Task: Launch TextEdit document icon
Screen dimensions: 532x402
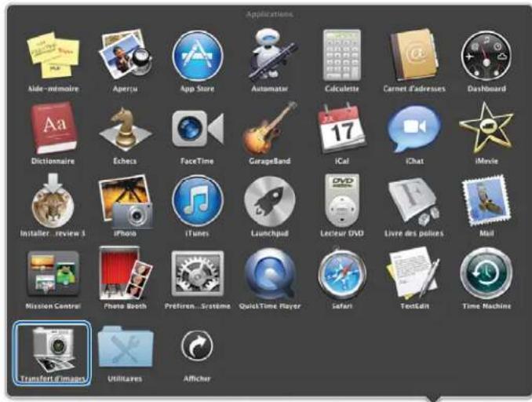Action: click(x=414, y=273)
